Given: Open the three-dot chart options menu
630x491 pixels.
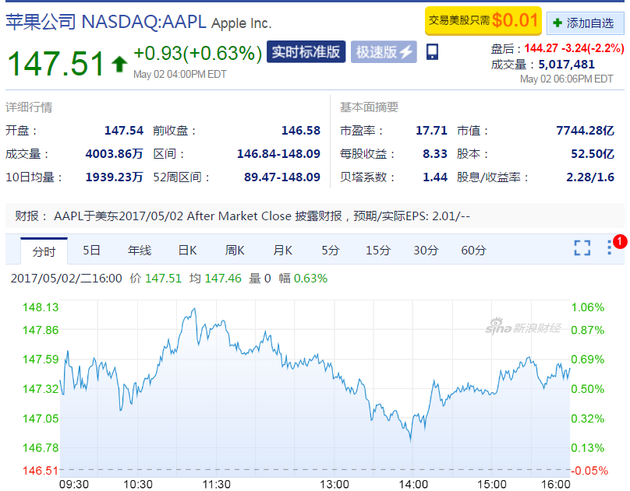Looking at the screenshot, I should pyautogui.click(x=610, y=248).
